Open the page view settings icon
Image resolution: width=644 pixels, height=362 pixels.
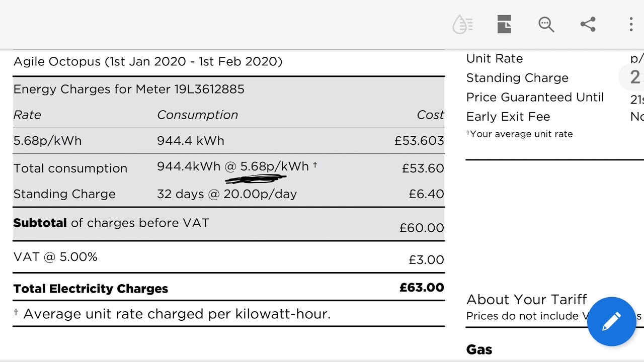(x=504, y=24)
